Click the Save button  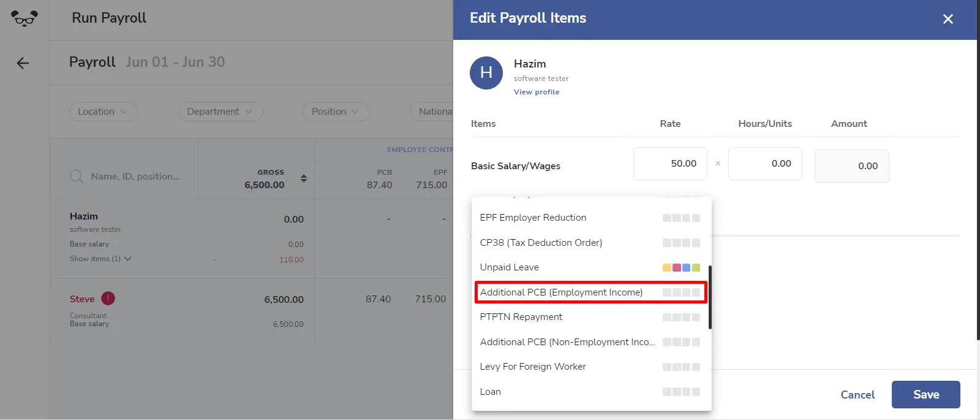click(926, 395)
